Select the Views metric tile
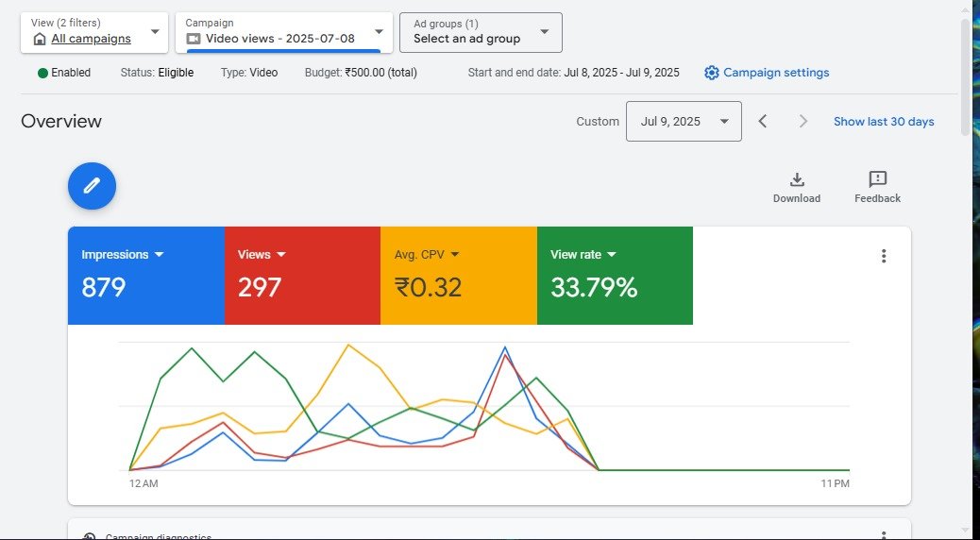980x540 pixels. click(302, 276)
